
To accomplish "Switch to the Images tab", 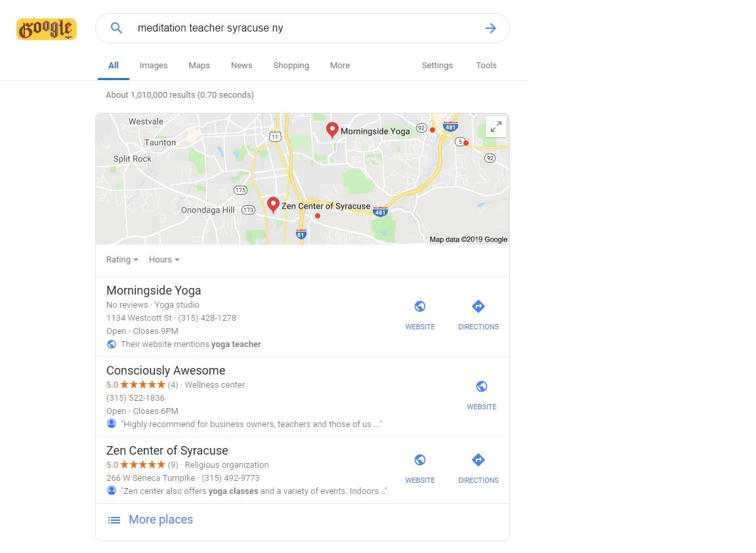I will point(154,65).
